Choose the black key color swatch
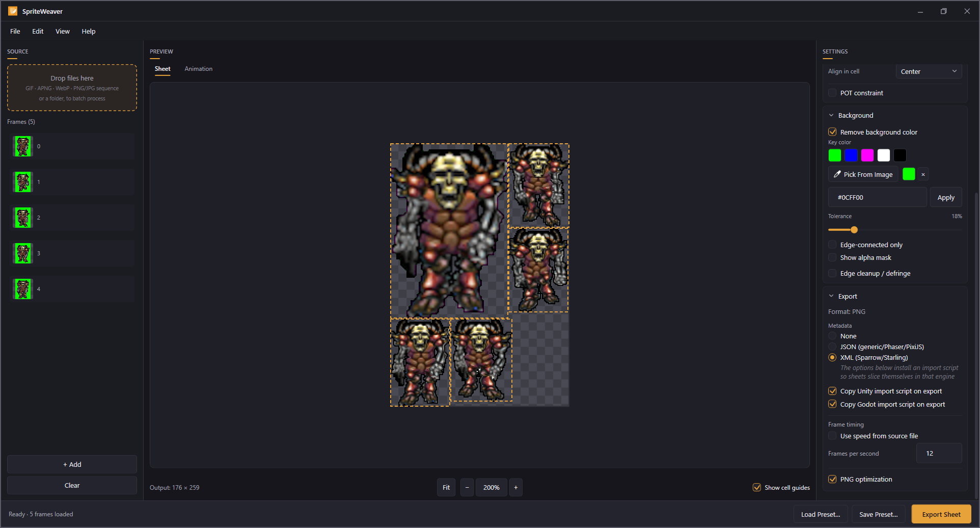 (900, 155)
